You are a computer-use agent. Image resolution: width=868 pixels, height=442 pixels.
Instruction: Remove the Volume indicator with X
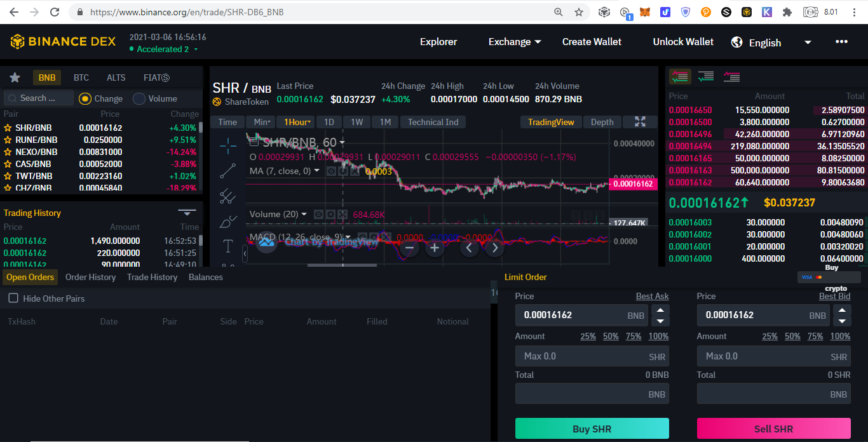[343, 215]
